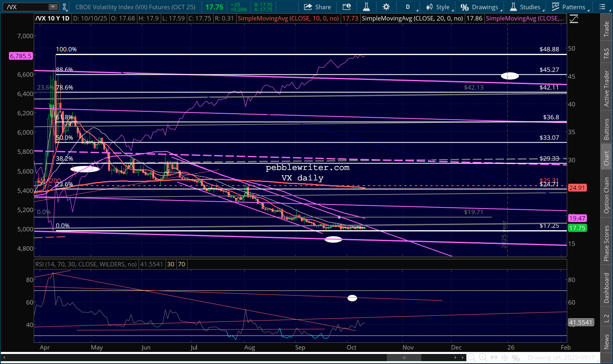Open the Style menu
Image resolution: width=613 pixels, height=364 pixels.
click(x=439, y=7)
